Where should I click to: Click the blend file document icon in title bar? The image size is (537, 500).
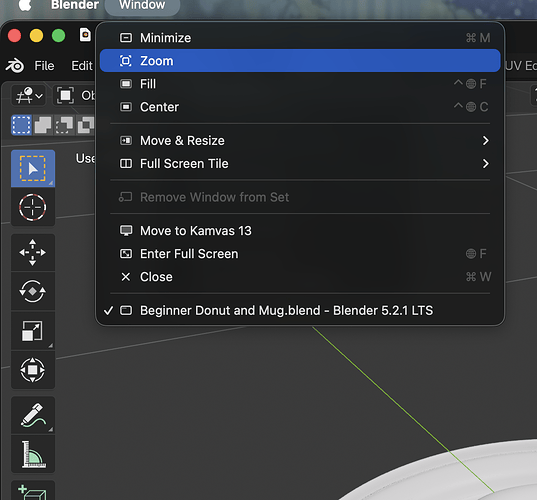coord(85,35)
